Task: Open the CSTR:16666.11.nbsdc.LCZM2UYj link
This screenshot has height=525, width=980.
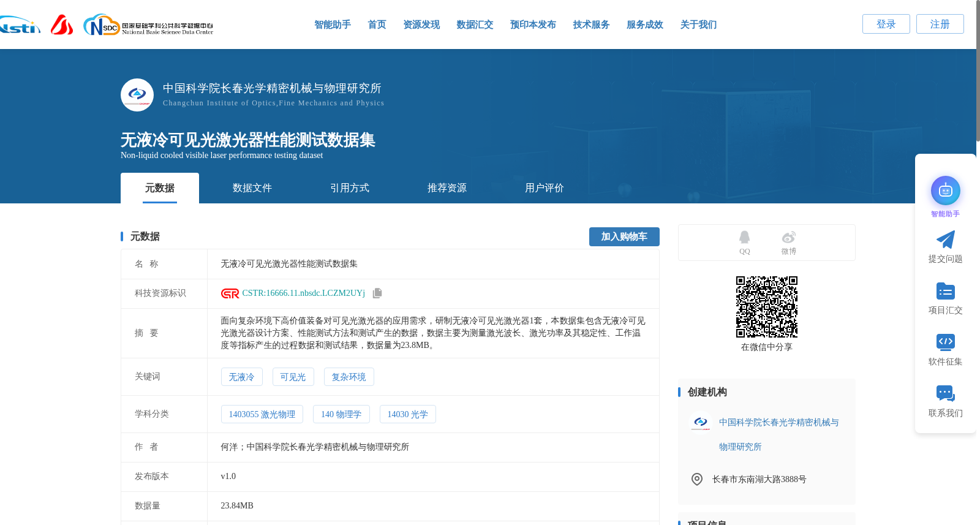Action: click(x=303, y=293)
